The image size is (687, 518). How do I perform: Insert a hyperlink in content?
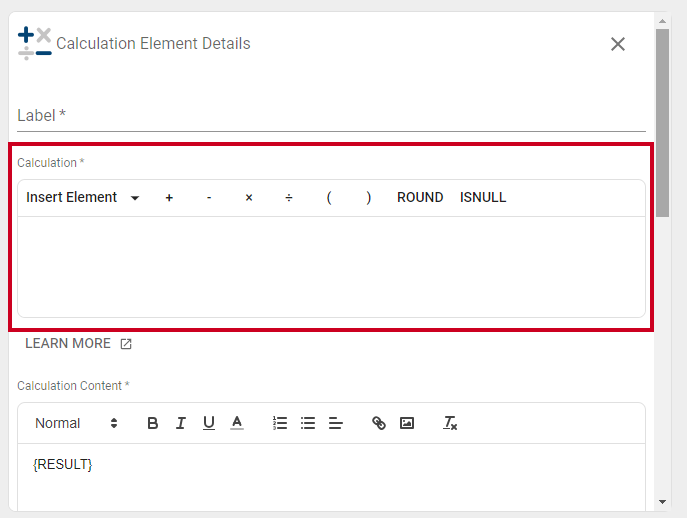click(x=379, y=423)
